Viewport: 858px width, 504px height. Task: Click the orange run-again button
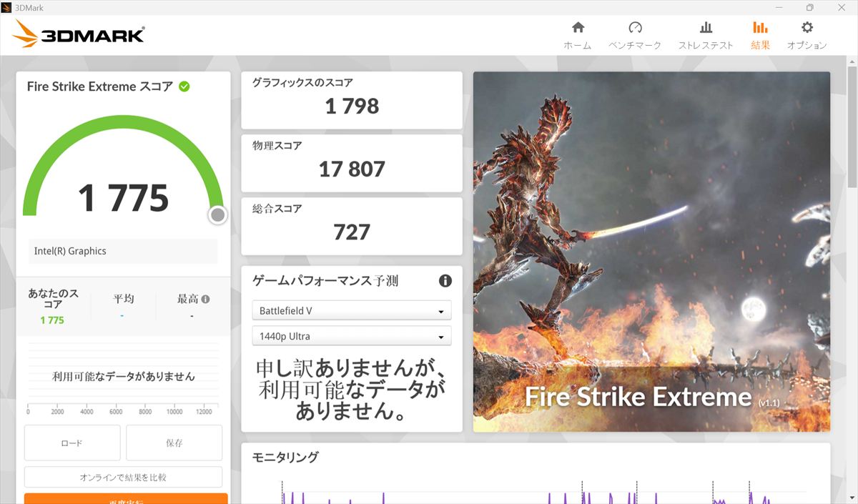[x=126, y=498]
